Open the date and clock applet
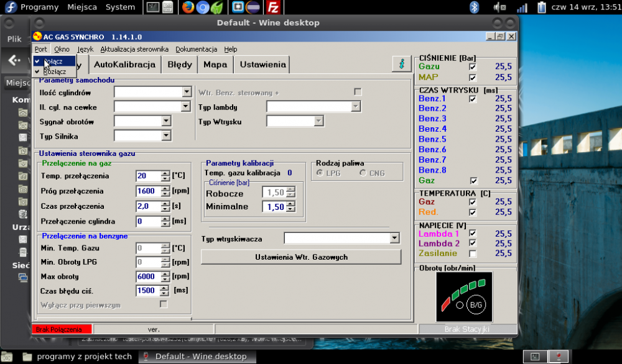Viewport: 622px width, 364px height. click(x=587, y=7)
